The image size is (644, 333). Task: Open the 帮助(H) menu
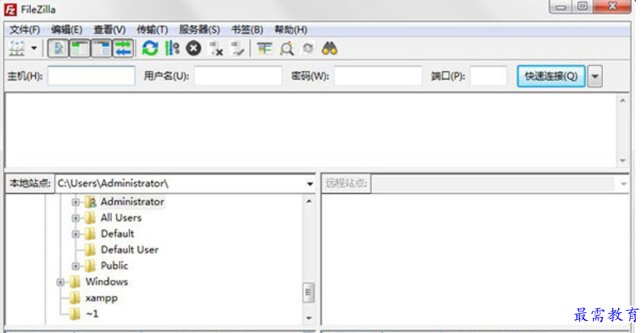point(291,29)
